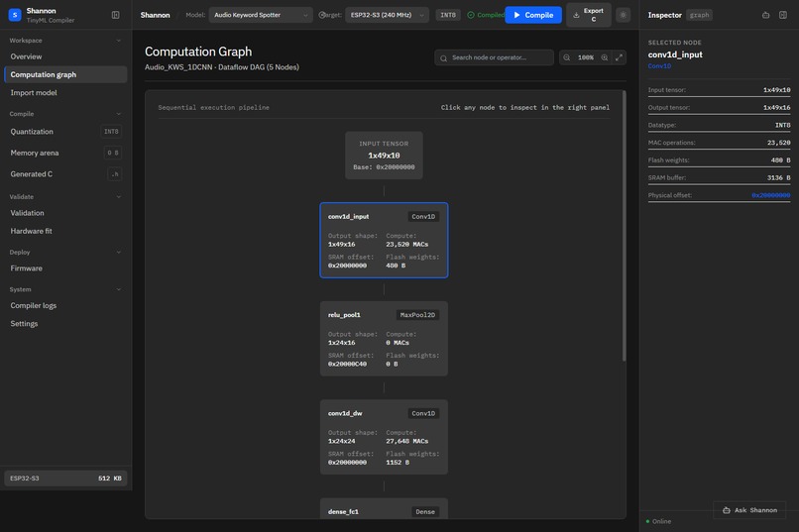Click the Ask Shannon button
The height and width of the screenshot is (532, 799).
(749, 510)
